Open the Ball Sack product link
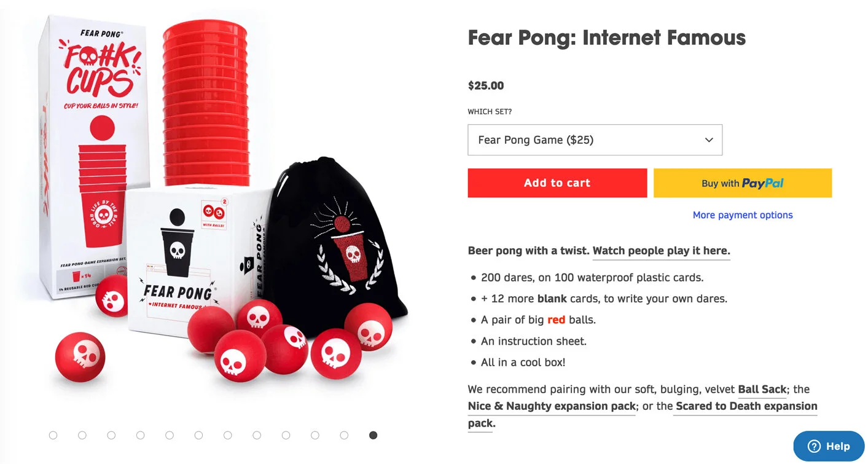The image size is (868, 464). [762, 389]
